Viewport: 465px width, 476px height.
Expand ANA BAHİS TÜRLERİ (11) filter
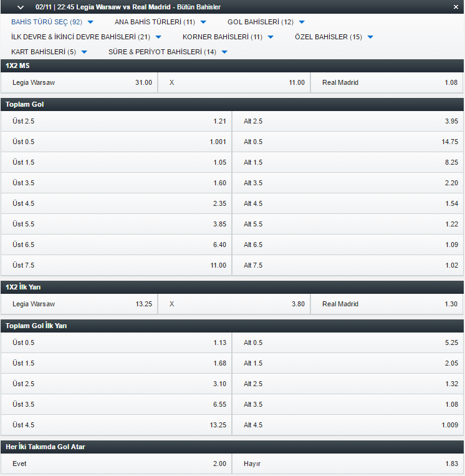[x=160, y=22]
